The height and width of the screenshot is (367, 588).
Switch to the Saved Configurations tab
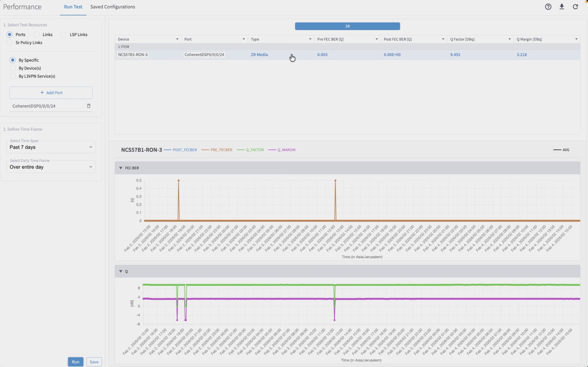click(113, 7)
